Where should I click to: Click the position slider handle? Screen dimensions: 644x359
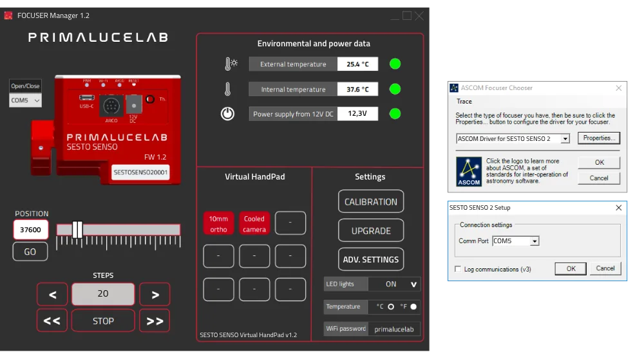click(77, 230)
